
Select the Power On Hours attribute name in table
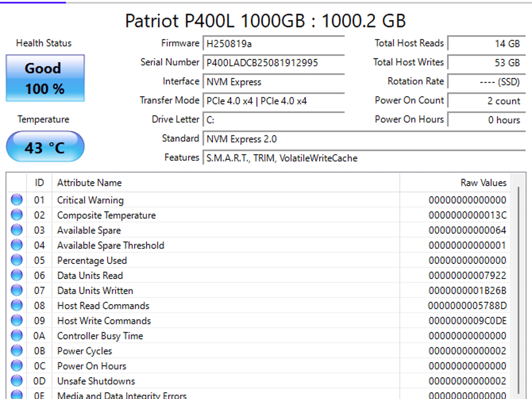click(x=92, y=366)
